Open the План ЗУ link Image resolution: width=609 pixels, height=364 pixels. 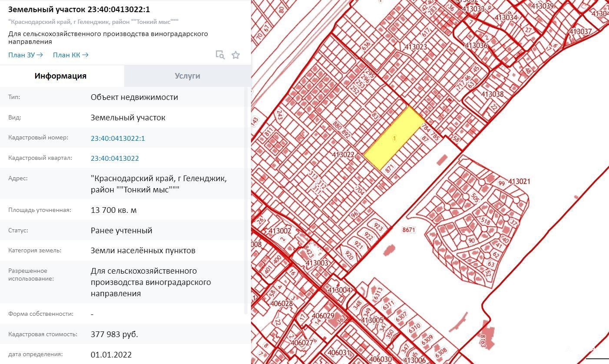25,55
